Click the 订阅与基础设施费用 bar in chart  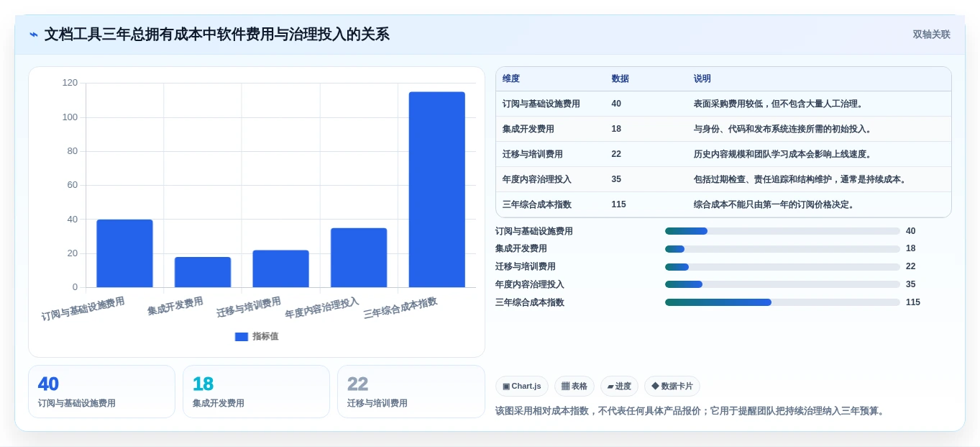point(124,253)
